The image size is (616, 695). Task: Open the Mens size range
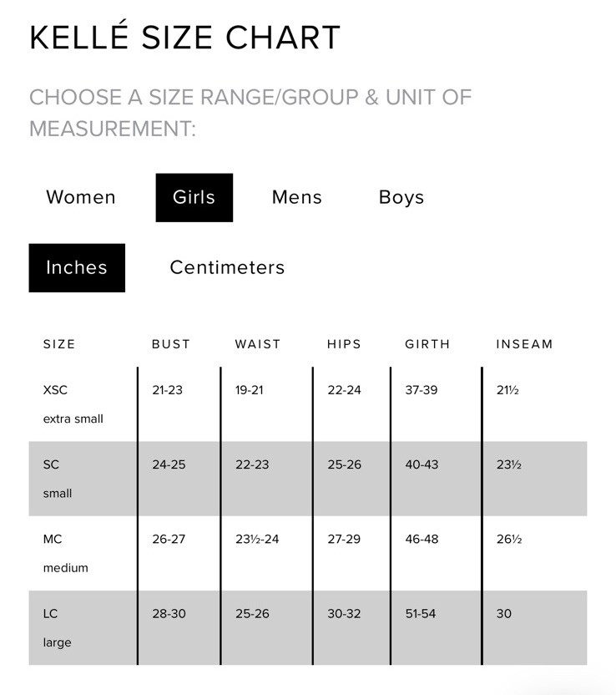pyautogui.click(x=296, y=197)
